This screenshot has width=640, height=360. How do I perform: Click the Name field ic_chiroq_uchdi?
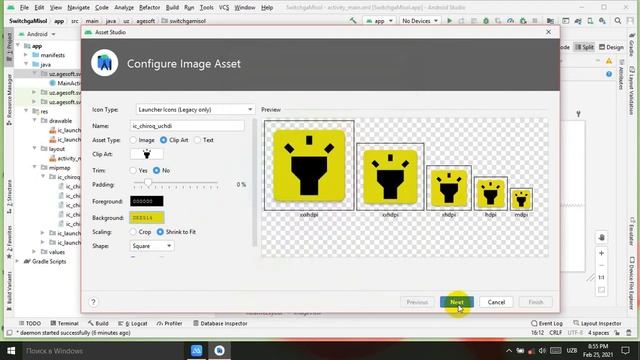point(187,126)
